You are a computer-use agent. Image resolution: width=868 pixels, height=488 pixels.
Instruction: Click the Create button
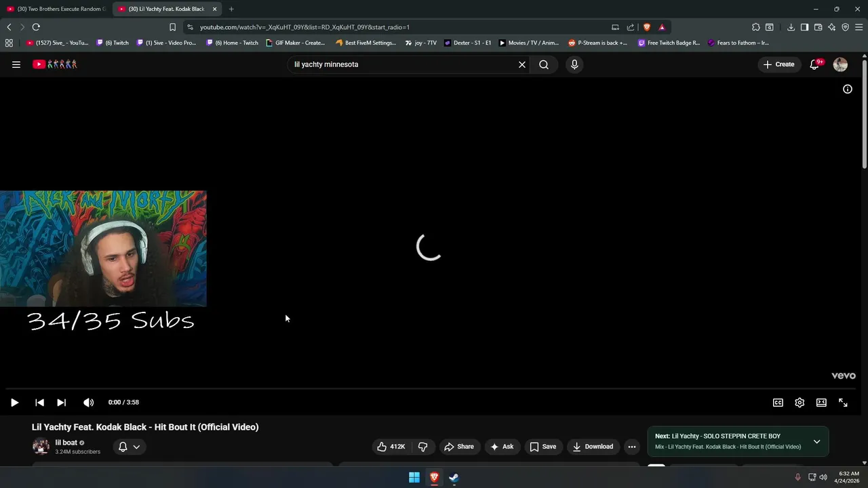pyautogui.click(x=778, y=64)
